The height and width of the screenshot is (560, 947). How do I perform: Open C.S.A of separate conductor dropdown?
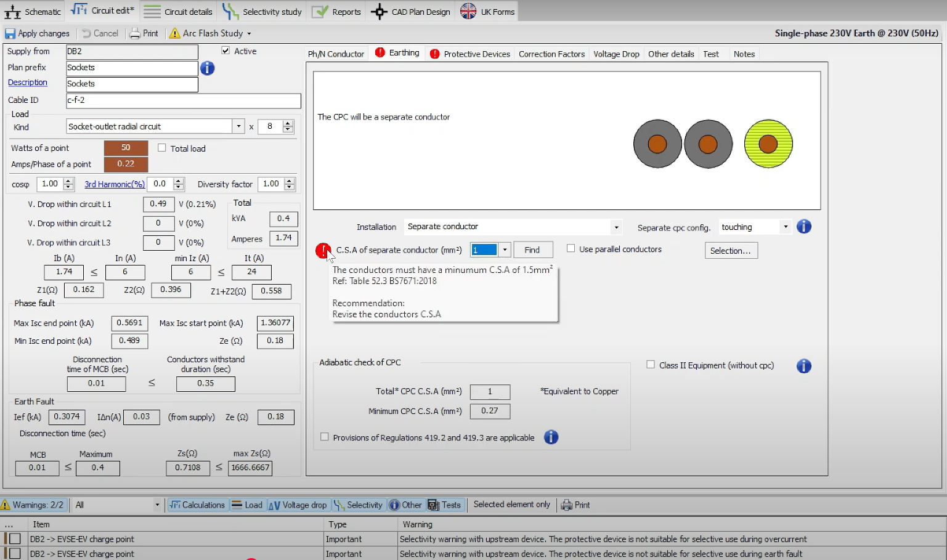(505, 250)
